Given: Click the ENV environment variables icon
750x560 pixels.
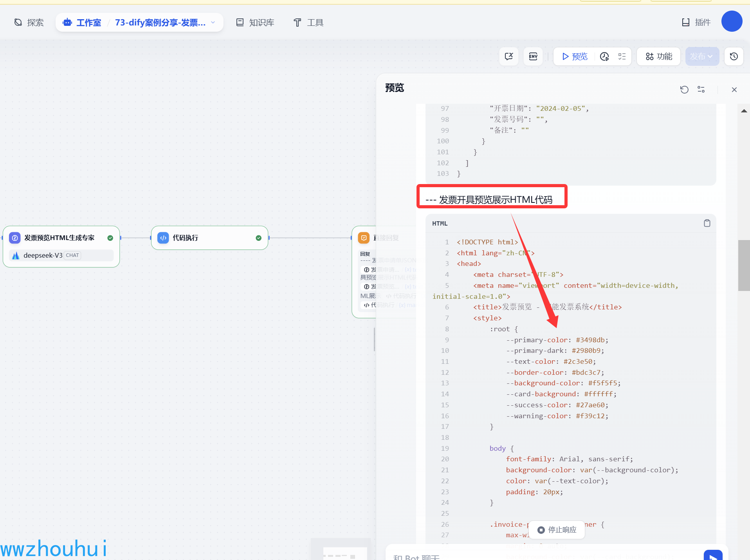Looking at the screenshot, I should tap(533, 56).
